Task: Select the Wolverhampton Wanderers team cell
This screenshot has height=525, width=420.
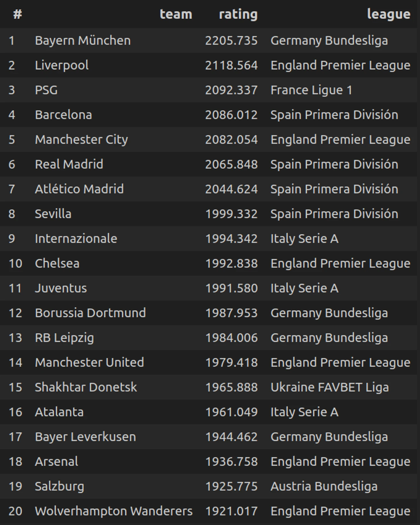Action: (114, 511)
